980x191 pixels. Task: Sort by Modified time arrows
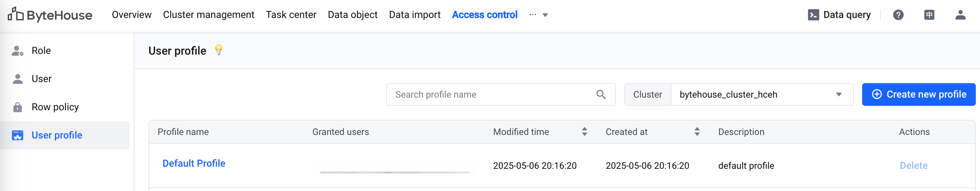coord(584,132)
